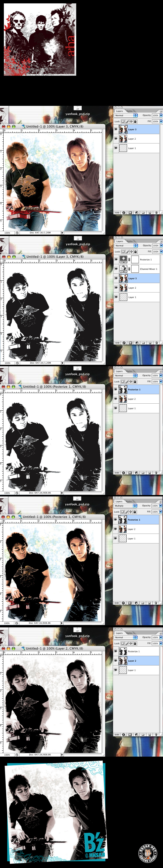Select the Channel Mixer 1 layer row
Screen dimensions: 163x868
point(136,269)
